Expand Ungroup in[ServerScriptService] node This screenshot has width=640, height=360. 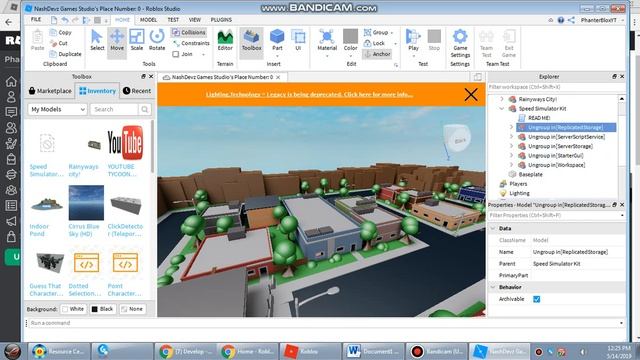pos(511,137)
